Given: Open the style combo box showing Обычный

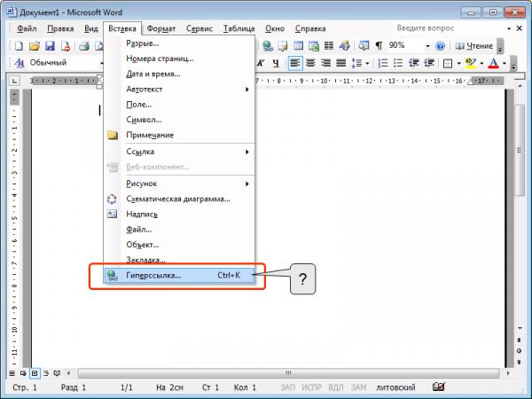Looking at the screenshot, I should click(x=66, y=63).
